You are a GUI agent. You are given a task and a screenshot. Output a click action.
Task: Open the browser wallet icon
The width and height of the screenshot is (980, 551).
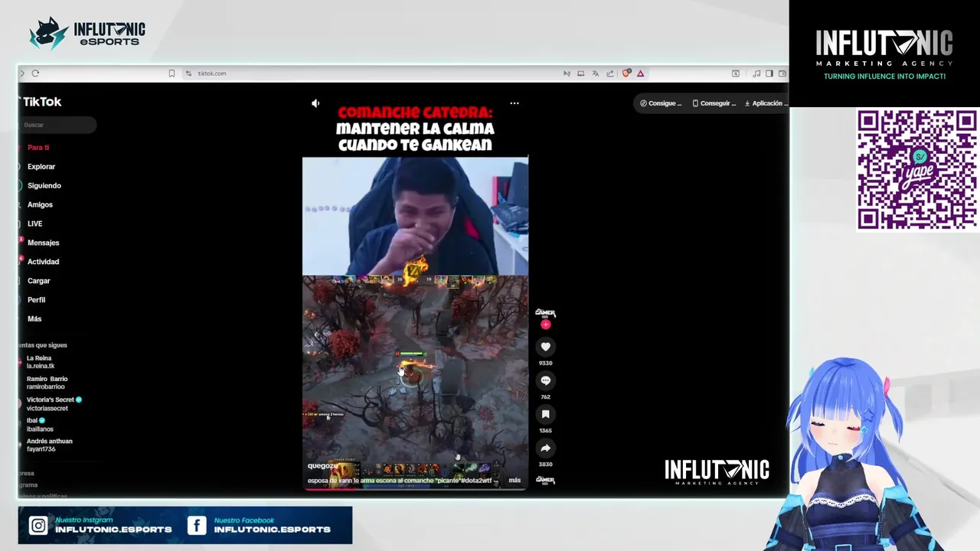tap(782, 73)
